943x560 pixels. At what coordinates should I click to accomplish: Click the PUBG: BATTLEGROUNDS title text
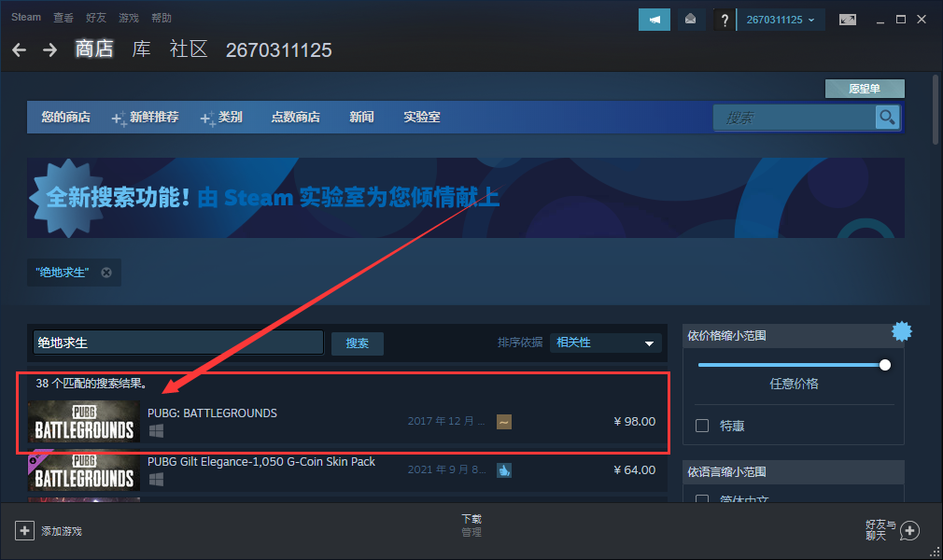(212, 413)
